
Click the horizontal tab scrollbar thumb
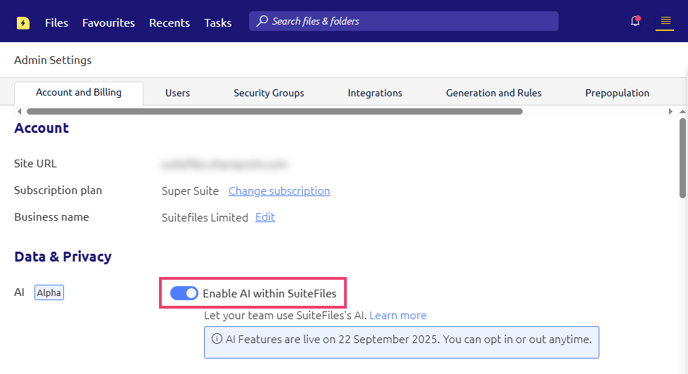(275, 111)
